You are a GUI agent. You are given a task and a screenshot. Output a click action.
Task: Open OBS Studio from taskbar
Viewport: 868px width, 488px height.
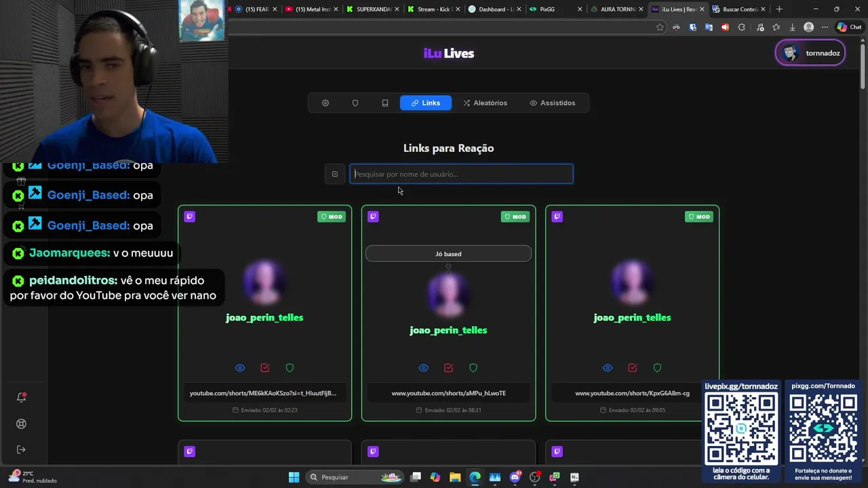[x=535, y=477]
